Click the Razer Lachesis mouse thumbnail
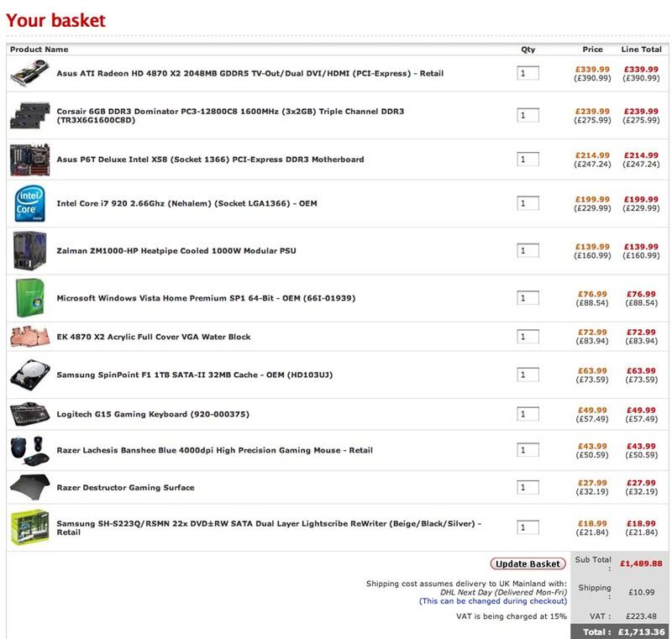This screenshot has width=672, height=639. coord(30,450)
